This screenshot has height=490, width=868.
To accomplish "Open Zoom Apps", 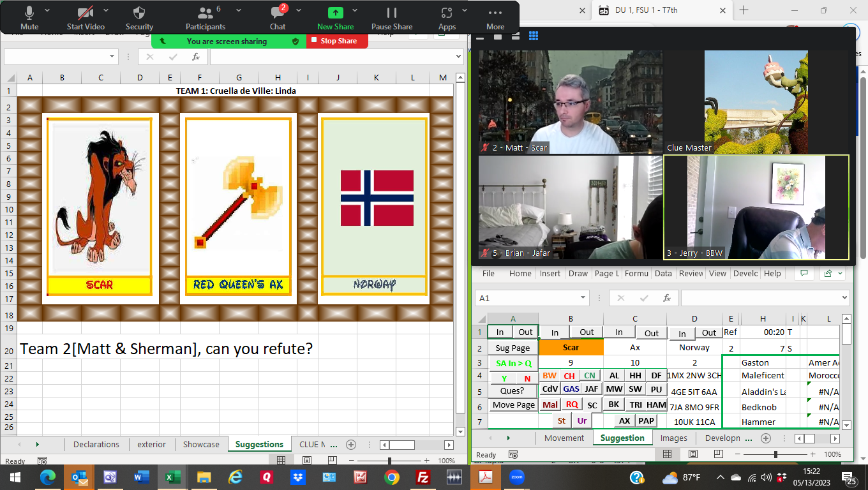I will coord(447,18).
